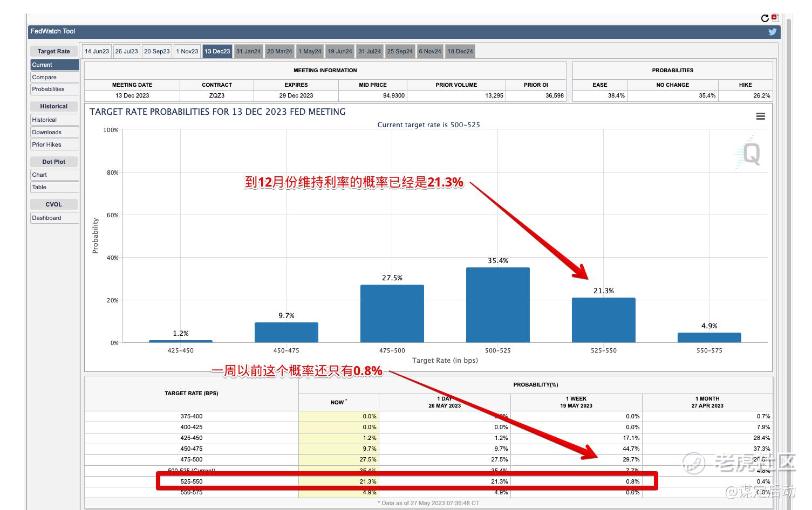Select Current in the Target Rate sidebar
This screenshot has height=510, width=812.
coord(54,65)
